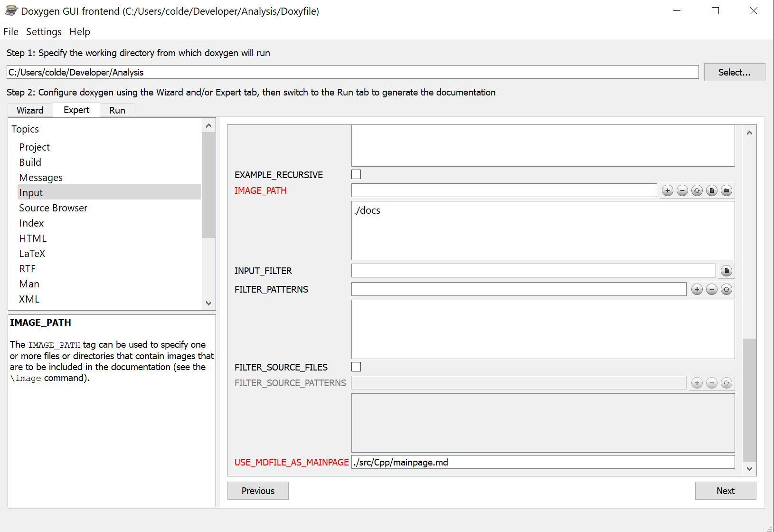Select the Index topic

31,223
